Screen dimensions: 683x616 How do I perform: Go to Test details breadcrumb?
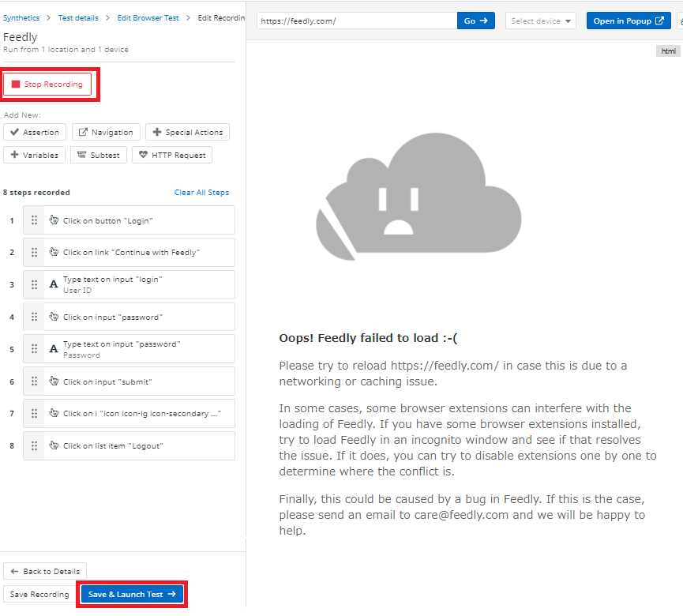click(78, 18)
